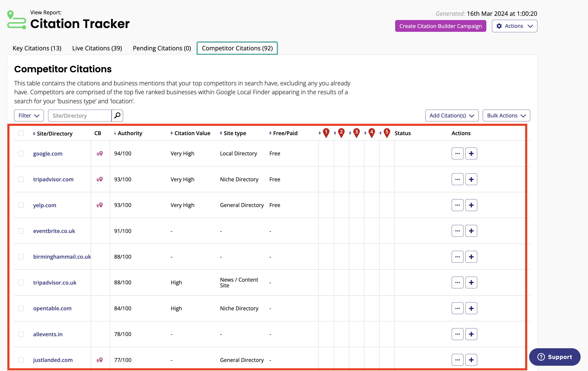This screenshot has width=588, height=371.
Task: Add opentable.com citation with plus button
Action: click(x=471, y=308)
